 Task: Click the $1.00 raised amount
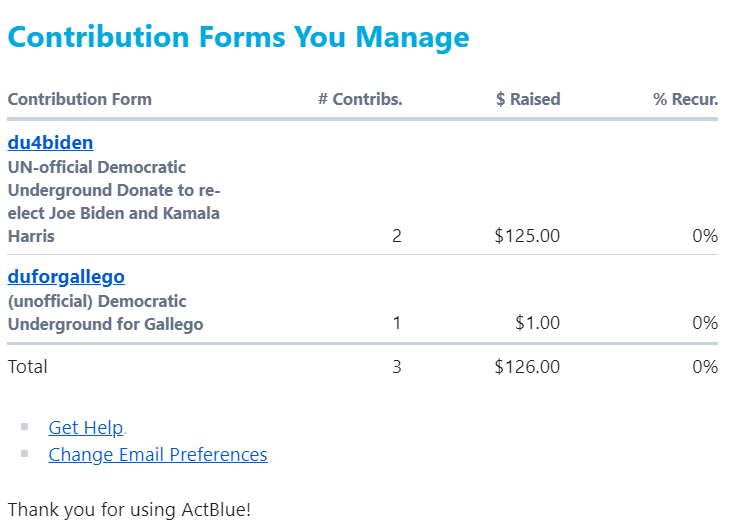[x=537, y=323]
